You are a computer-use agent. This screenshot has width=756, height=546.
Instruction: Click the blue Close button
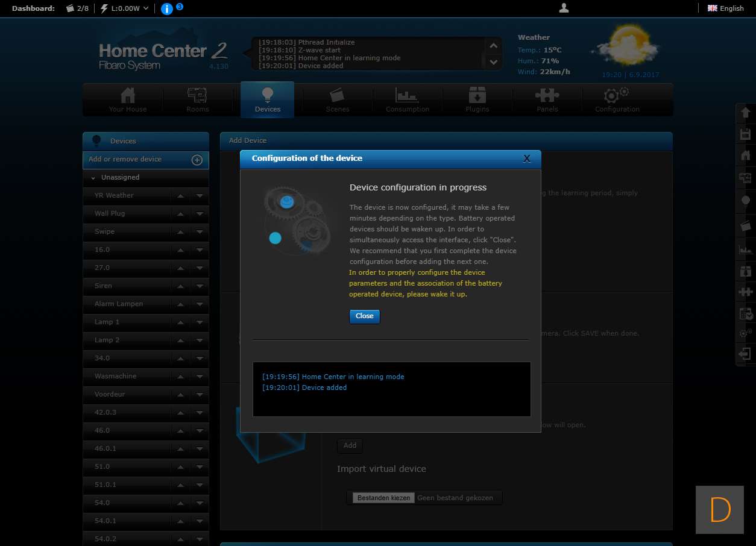pyautogui.click(x=364, y=316)
